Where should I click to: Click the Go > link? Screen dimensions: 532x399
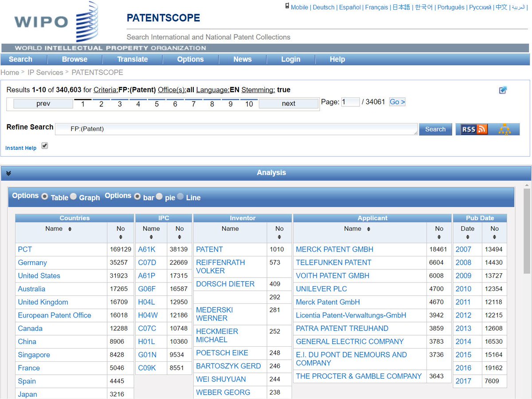tap(397, 102)
